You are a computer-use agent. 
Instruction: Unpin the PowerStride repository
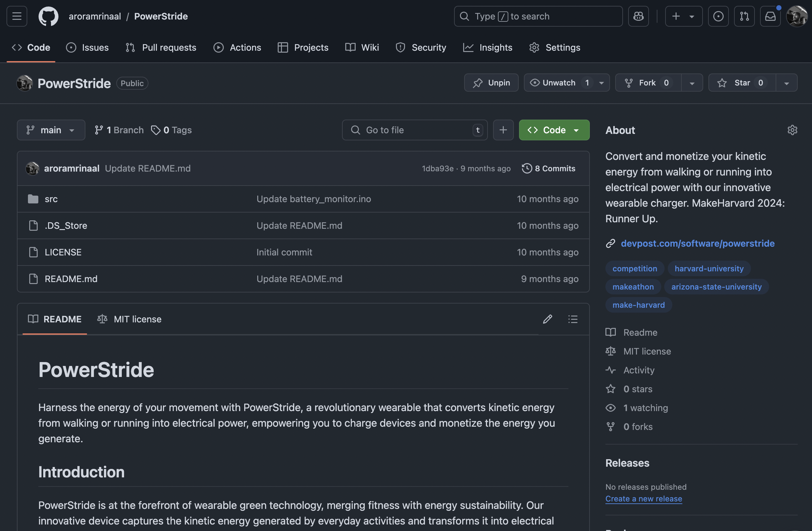click(491, 83)
